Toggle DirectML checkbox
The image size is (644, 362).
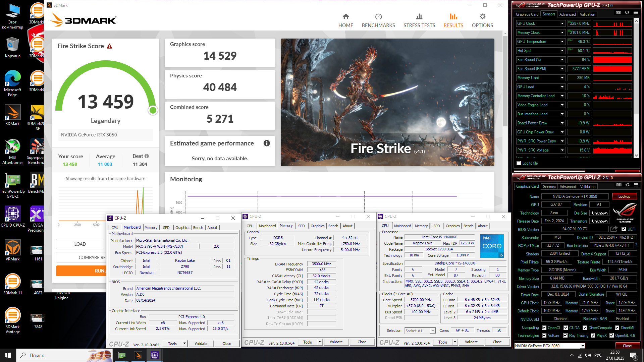[x=617, y=328]
